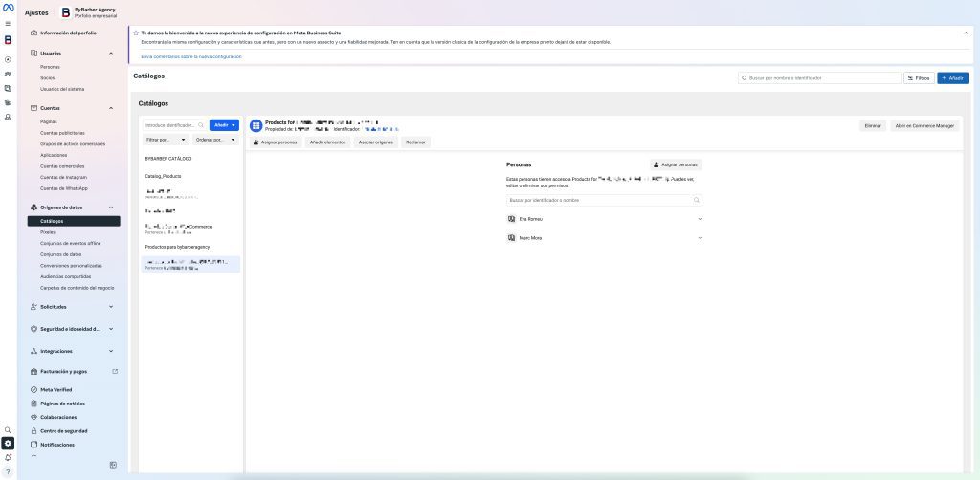Click the Meta Verified badge icon
Viewport: 980px width, 480px height.
click(34, 389)
